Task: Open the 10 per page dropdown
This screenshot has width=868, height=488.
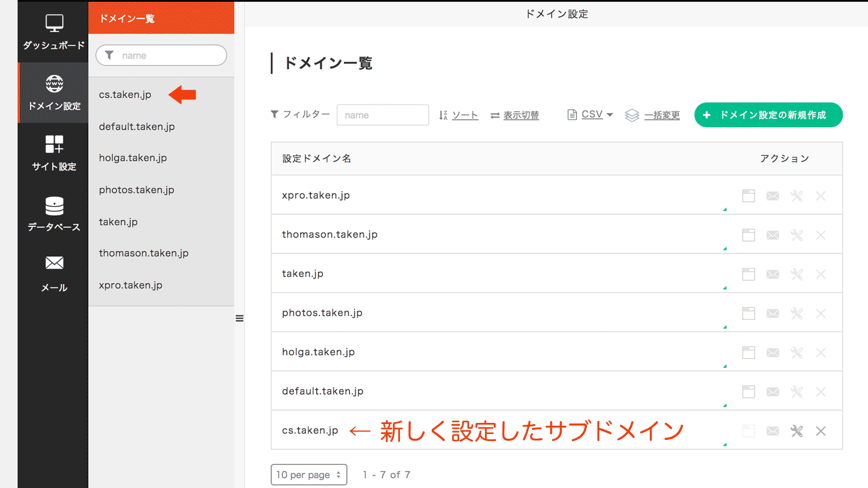Action: [308, 475]
